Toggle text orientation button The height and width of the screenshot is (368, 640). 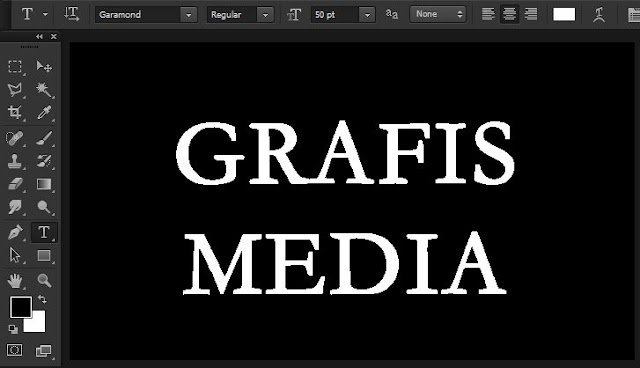point(71,14)
